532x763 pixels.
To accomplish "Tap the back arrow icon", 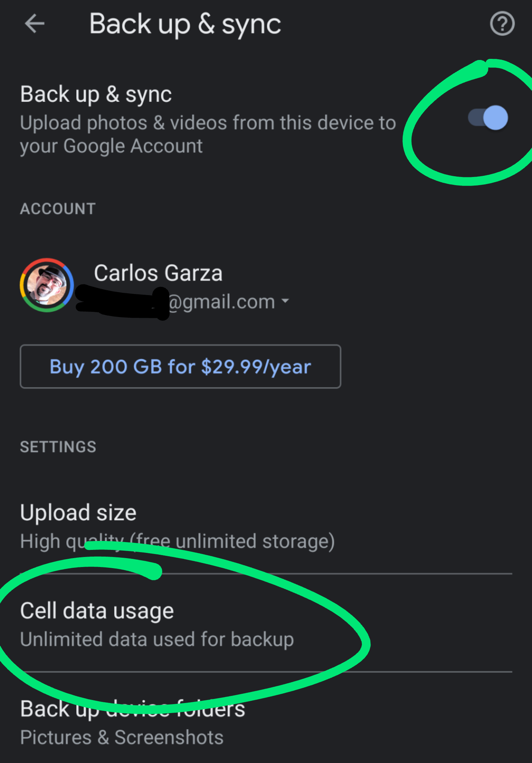I will click(x=35, y=24).
